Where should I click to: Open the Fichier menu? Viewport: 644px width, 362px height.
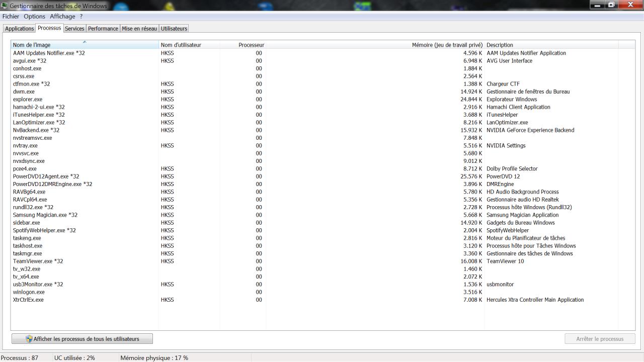tap(11, 17)
